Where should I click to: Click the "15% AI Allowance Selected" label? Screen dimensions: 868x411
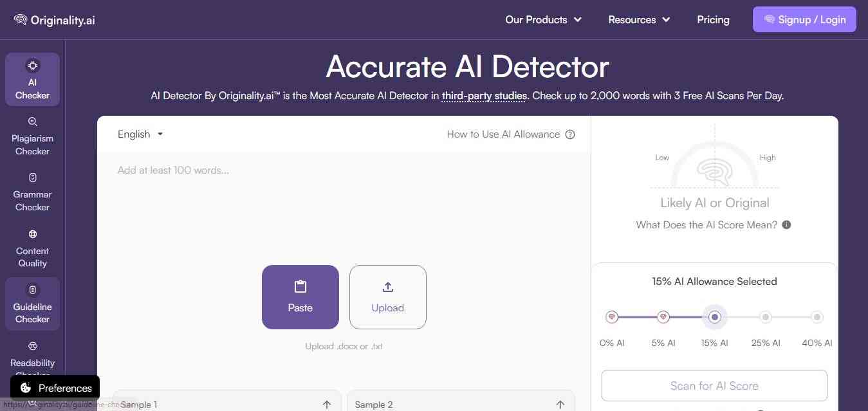click(714, 281)
